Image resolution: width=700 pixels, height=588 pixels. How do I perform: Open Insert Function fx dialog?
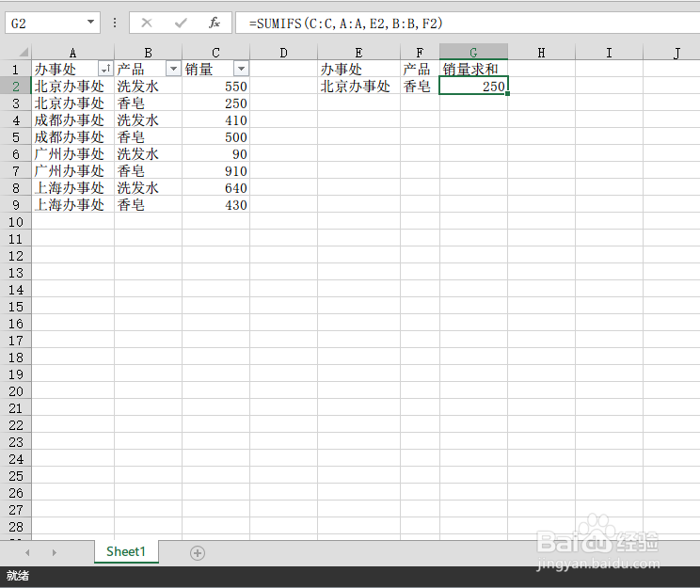pos(215,23)
